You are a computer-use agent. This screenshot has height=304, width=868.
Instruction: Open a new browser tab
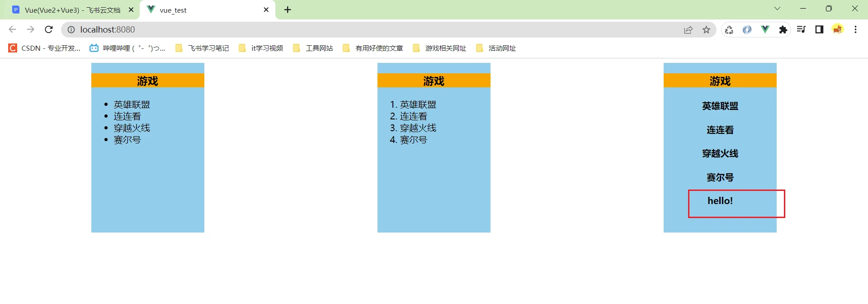pos(288,10)
